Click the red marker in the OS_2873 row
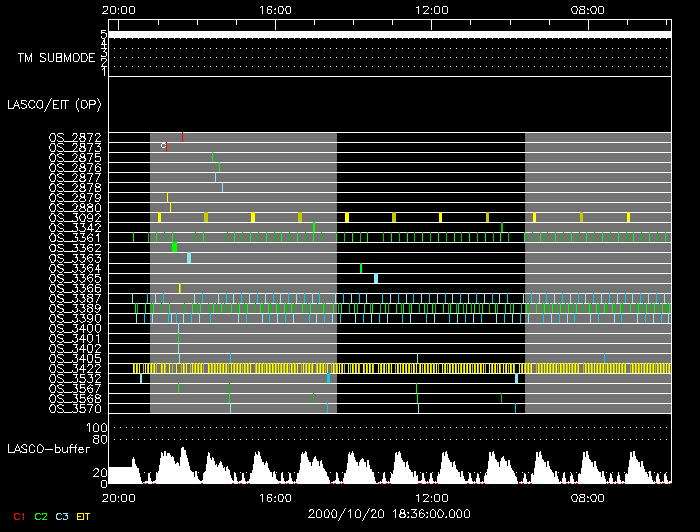The image size is (700, 532). (x=166, y=147)
